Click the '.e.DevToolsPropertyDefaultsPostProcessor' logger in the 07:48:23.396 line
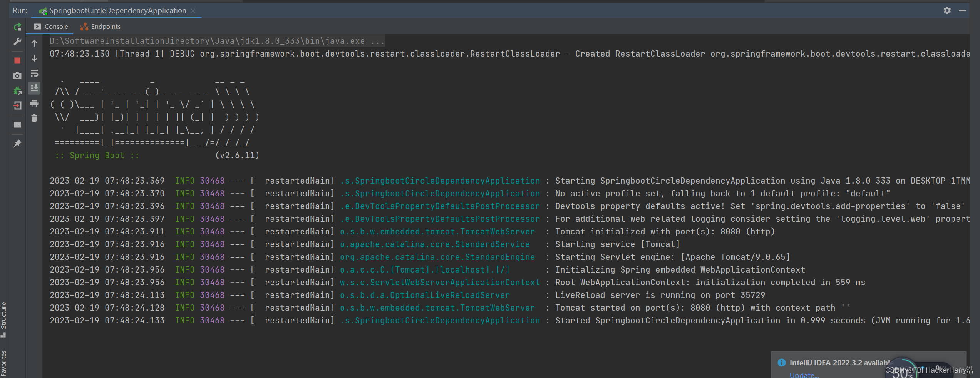The width and height of the screenshot is (980, 378). coord(440,206)
